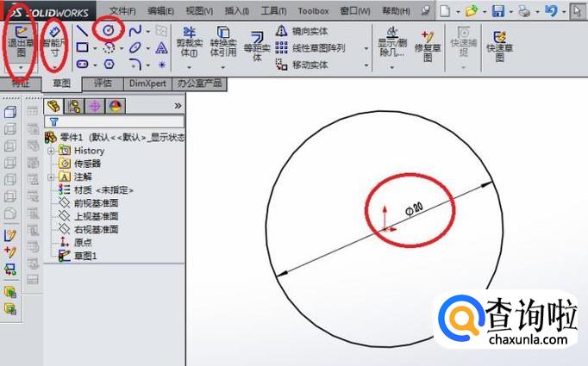
Task: Click the Select cursor icon
Action: coord(577,11)
